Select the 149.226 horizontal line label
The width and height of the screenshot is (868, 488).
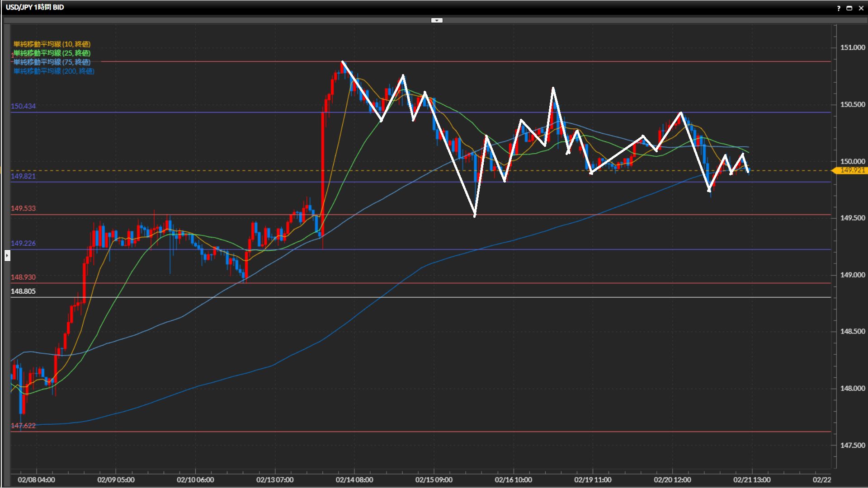[x=23, y=243]
